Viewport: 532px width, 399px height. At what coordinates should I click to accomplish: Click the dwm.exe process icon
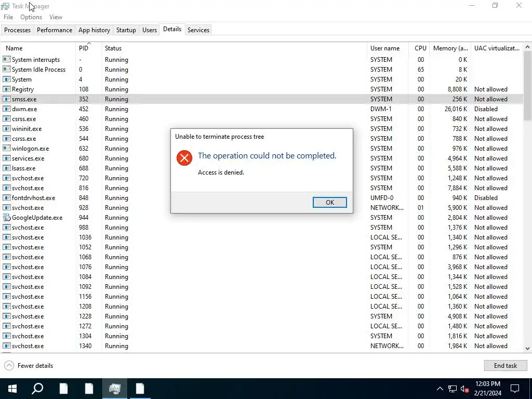[6, 109]
